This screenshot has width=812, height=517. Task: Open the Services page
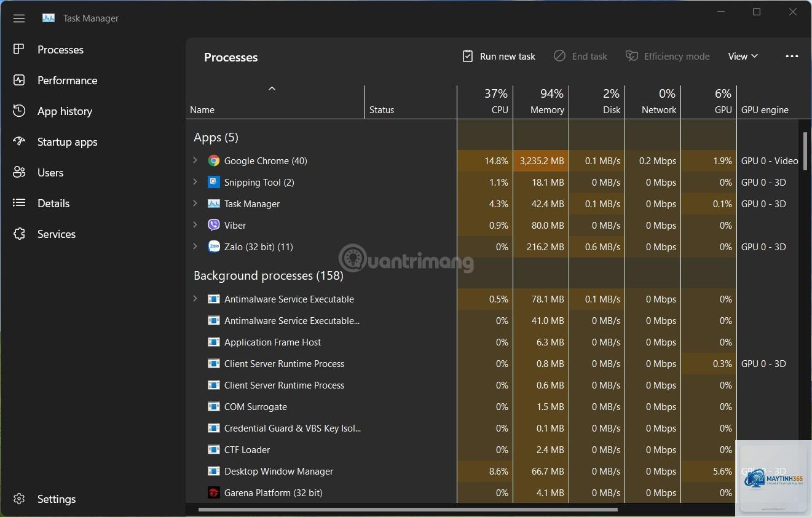tap(57, 234)
